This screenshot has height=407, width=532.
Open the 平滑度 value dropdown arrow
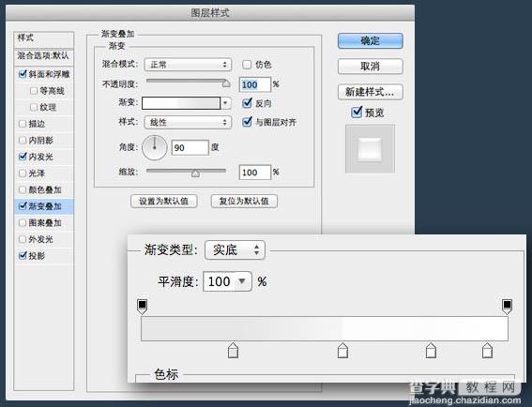242,281
